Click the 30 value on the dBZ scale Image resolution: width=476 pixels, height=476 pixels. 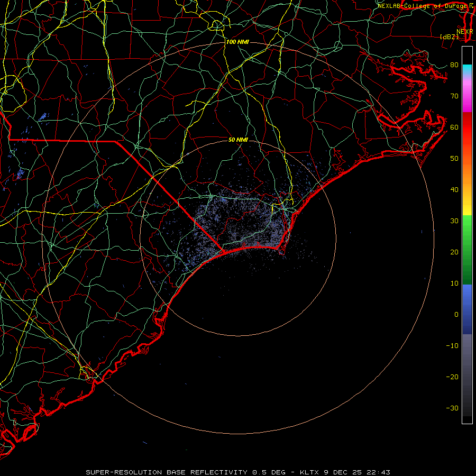pos(454,221)
